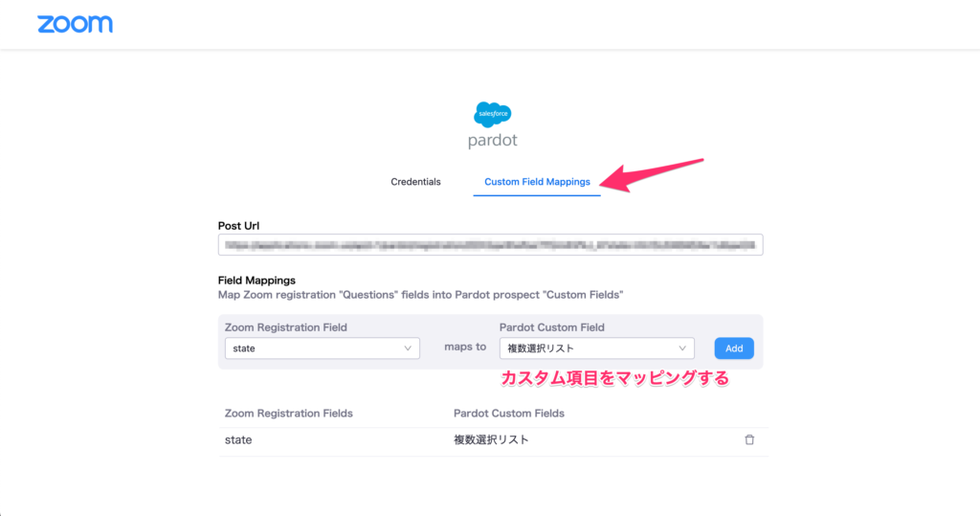
Task: Click the Salesforce Pardot cloud logo
Action: [493, 115]
